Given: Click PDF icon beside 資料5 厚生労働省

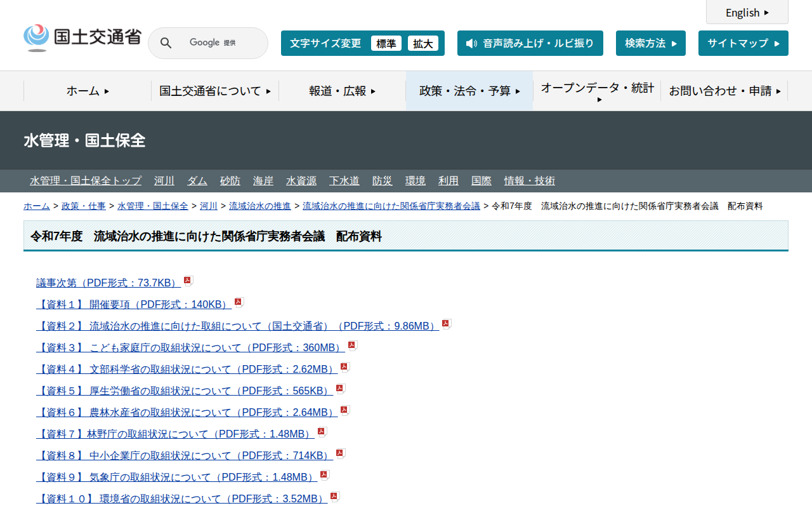Looking at the screenshot, I should [341, 389].
